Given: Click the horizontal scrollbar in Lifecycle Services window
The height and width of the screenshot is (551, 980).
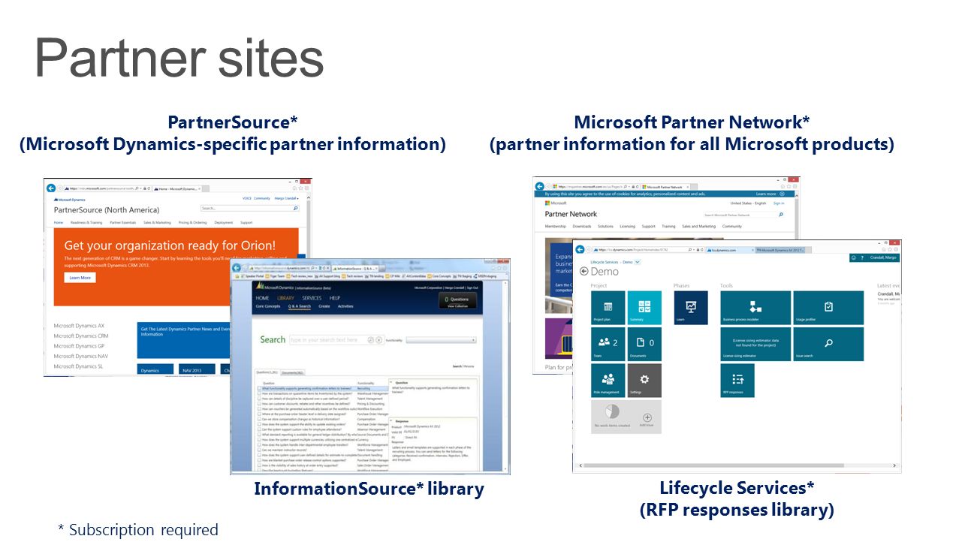Looking at the screenshot, I should 737,466.
